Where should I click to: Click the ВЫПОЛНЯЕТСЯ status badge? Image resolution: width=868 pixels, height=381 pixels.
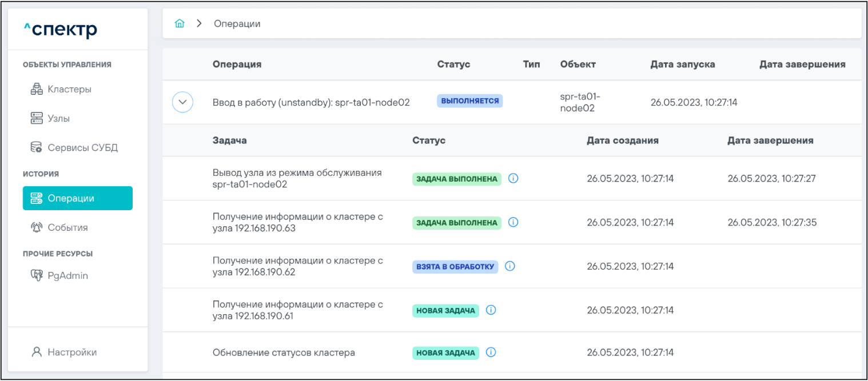coord(469,101)
